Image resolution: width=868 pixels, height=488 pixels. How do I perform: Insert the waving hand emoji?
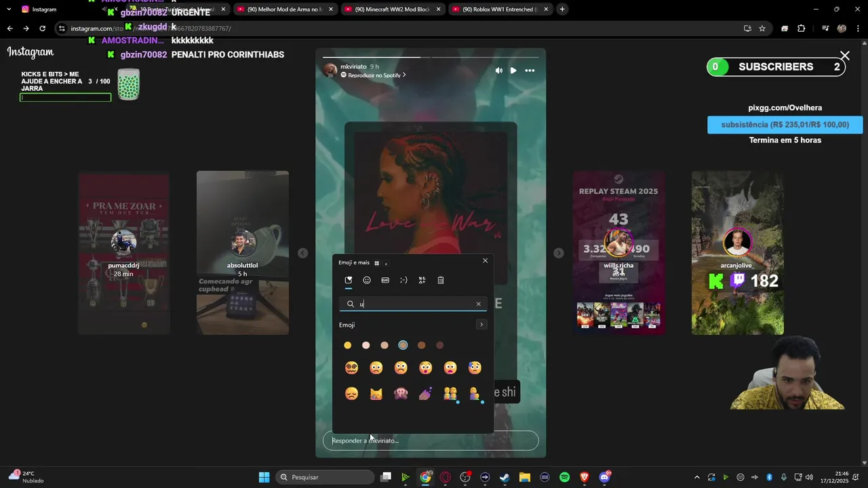[x=425, y=393]
